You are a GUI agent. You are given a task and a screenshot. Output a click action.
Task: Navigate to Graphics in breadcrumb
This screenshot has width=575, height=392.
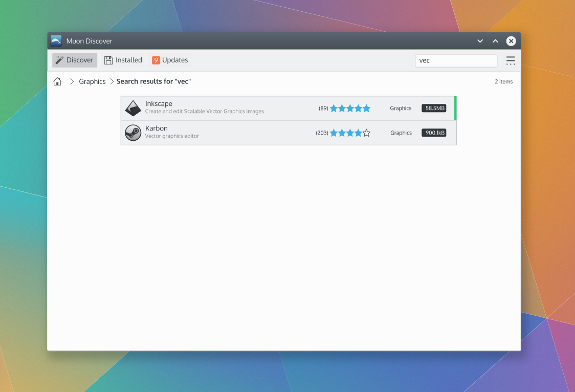coord(92,81)
